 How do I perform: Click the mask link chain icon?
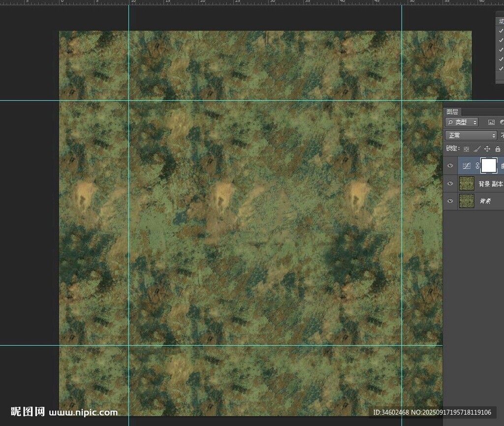tap(477, 166)
